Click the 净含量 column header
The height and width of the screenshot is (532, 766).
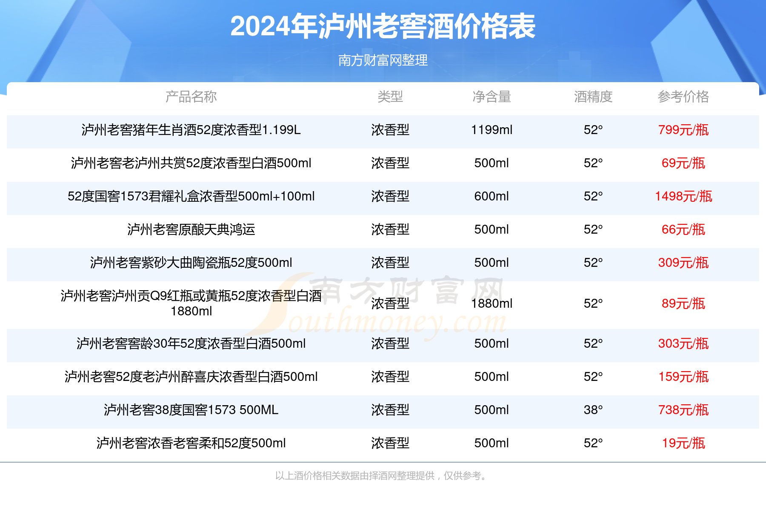point(492,97)
